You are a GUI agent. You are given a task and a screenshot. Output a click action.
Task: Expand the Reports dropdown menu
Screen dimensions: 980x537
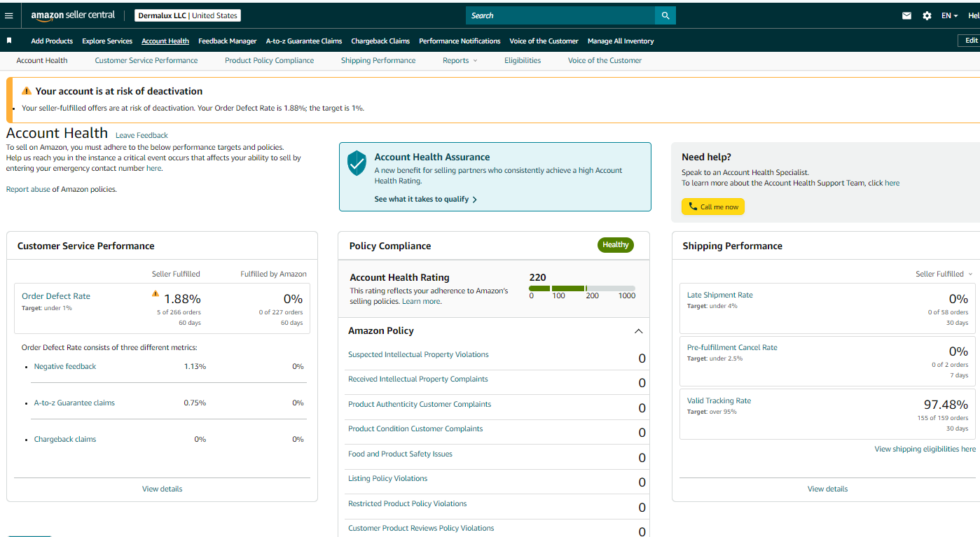(460, 60)
